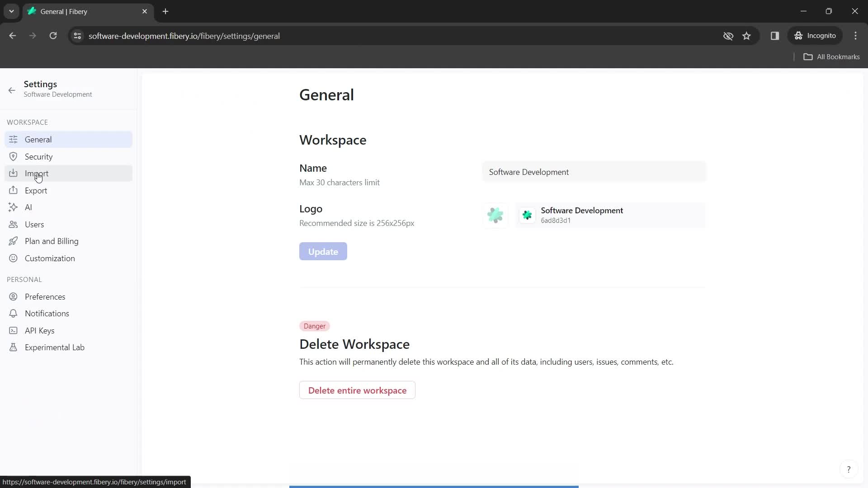868x488 pixels.
Task: Click the General sliders icon in sidebar
Action: coord(13,139)
